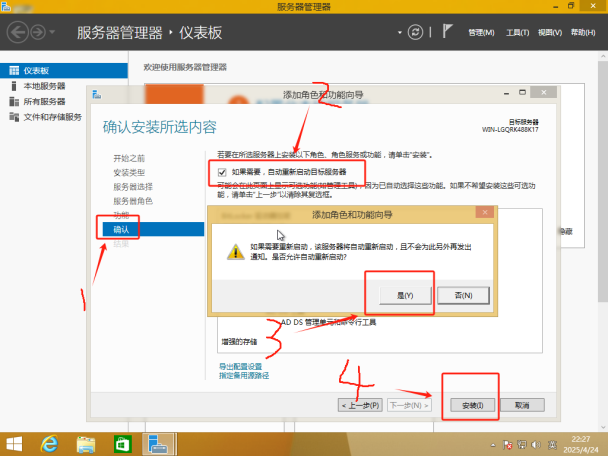The image size is (608, 456).
Task: Click < 上一步(P) button
Action: point(360,405)
